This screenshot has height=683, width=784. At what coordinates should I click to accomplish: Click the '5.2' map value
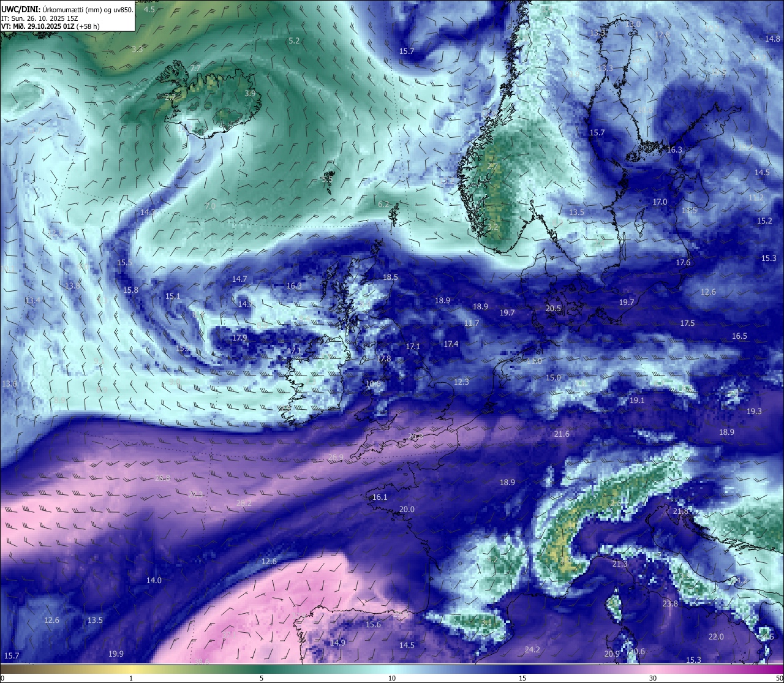[294, 40]
